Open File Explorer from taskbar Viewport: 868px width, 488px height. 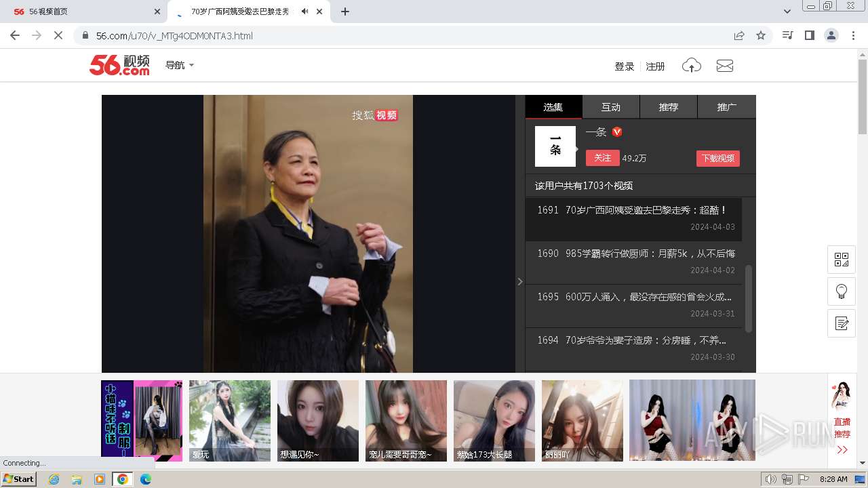pyautogui.click(x=77, y=479)
